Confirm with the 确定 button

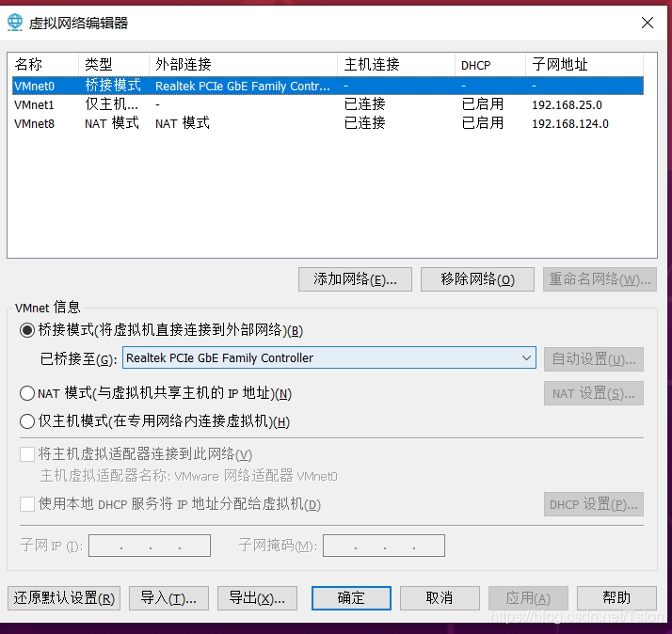coord(351,598)
